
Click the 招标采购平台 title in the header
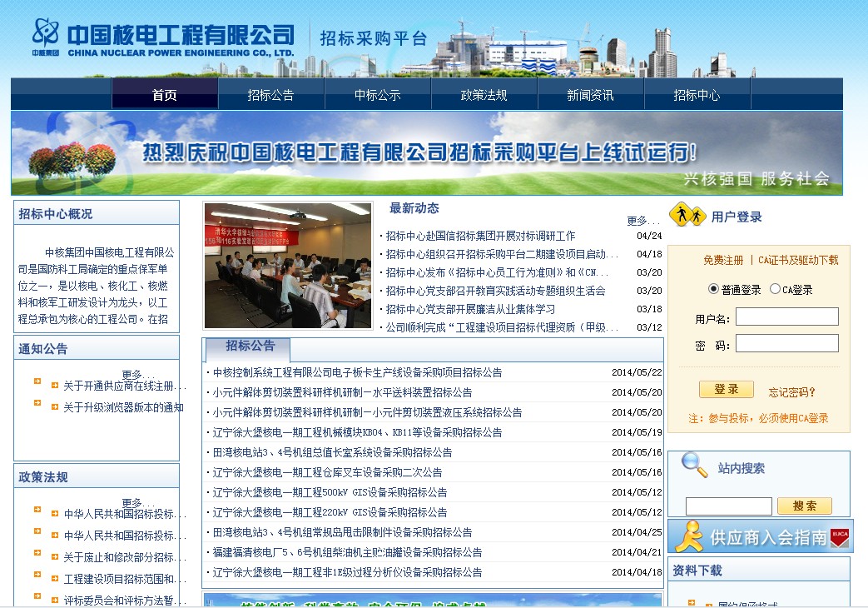(x=374, y=38)
